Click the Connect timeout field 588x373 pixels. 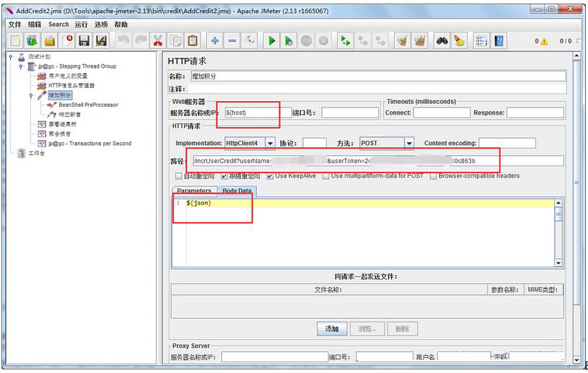pyautogui.click(x=442, y=113)
